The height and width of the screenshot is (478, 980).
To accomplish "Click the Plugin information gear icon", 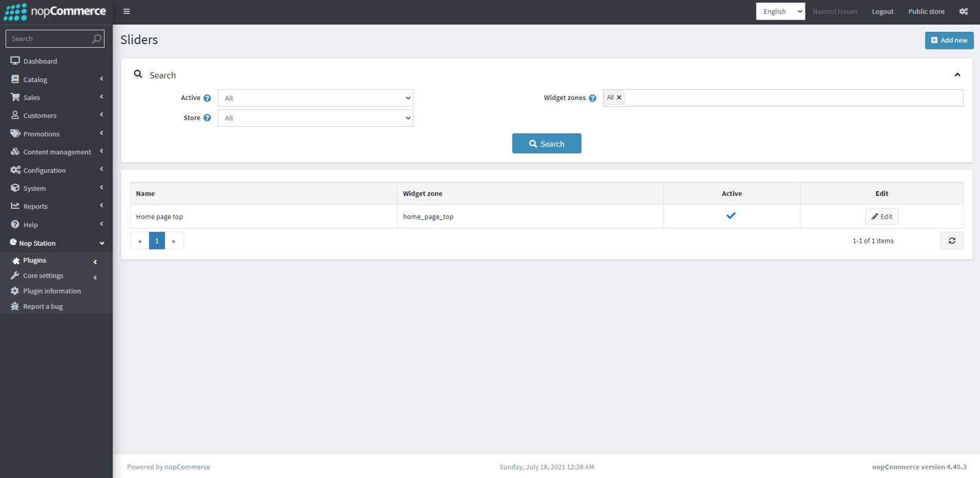I will pyautogui.click(x=15, y=291).
